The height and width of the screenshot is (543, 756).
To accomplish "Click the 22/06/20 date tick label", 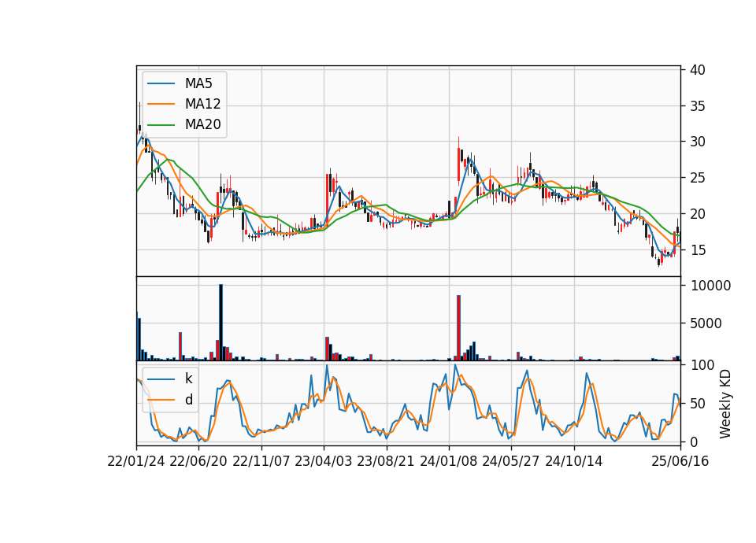I will tap(198, 461).
